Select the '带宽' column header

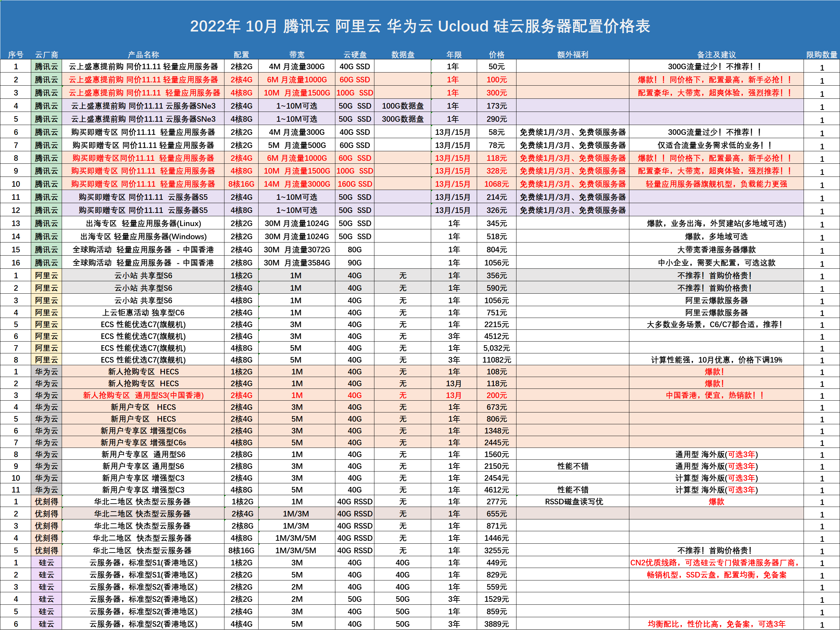(x=297, y=55)
